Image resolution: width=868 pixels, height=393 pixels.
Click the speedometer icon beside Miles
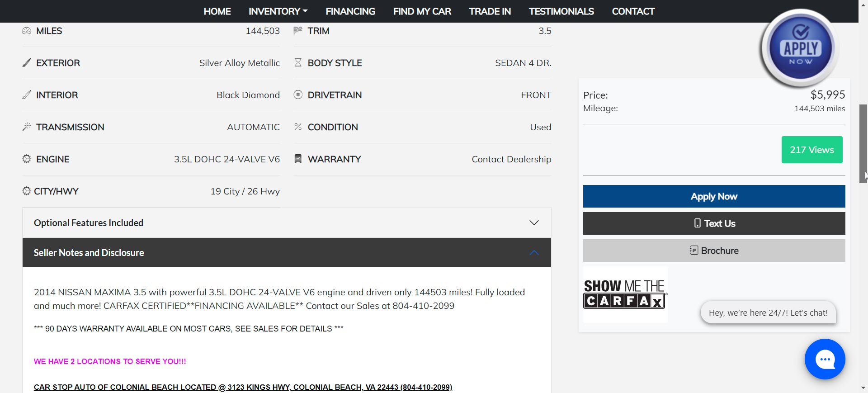27,31
